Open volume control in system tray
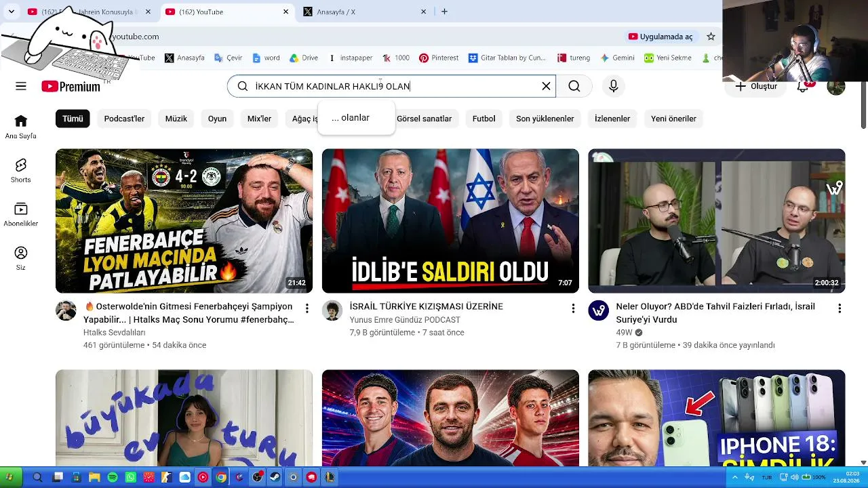Image resolution: width=868 pixels, height=488 pixels. [x=794, y=477]
